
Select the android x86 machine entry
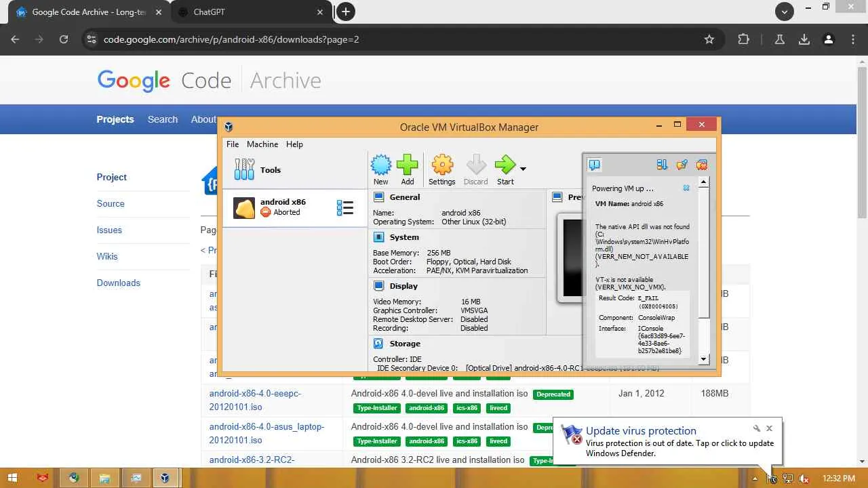pos(295,207)
